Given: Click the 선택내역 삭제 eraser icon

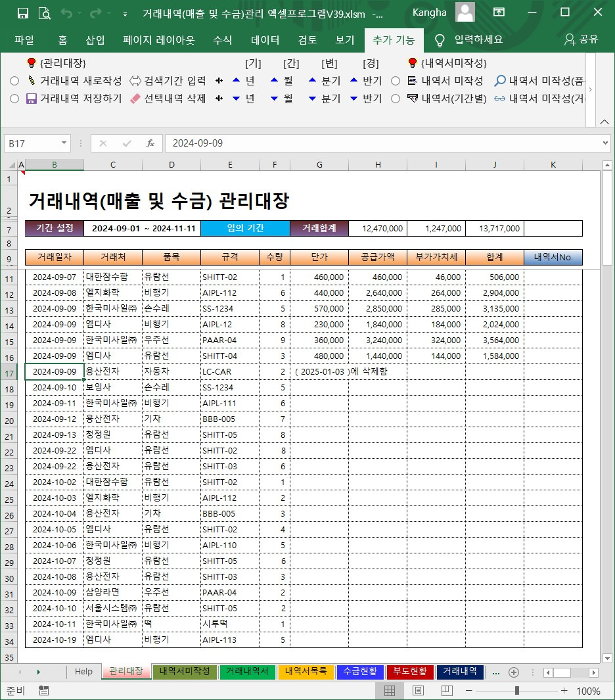Looking at the screenshot, I should (135, 99).
